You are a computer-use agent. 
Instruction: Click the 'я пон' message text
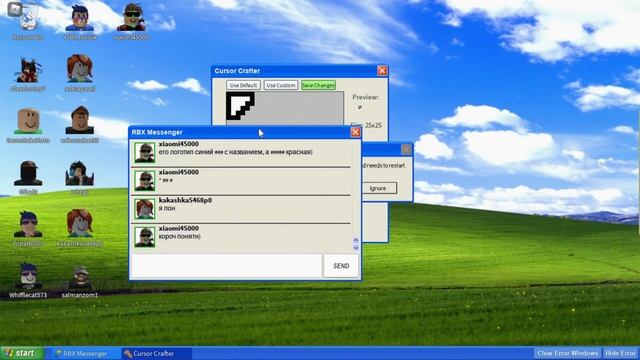coord(167,208)
